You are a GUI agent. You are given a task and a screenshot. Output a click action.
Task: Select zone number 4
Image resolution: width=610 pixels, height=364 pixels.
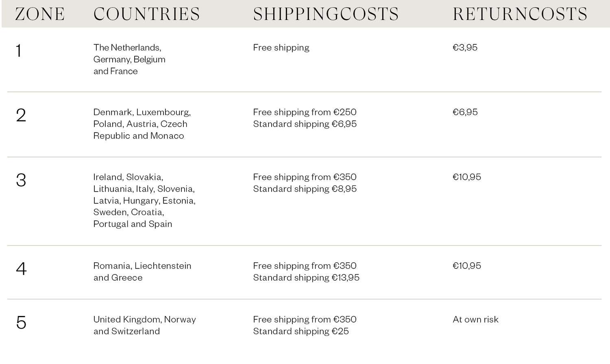pyautogui.click(x=21, y=269)
